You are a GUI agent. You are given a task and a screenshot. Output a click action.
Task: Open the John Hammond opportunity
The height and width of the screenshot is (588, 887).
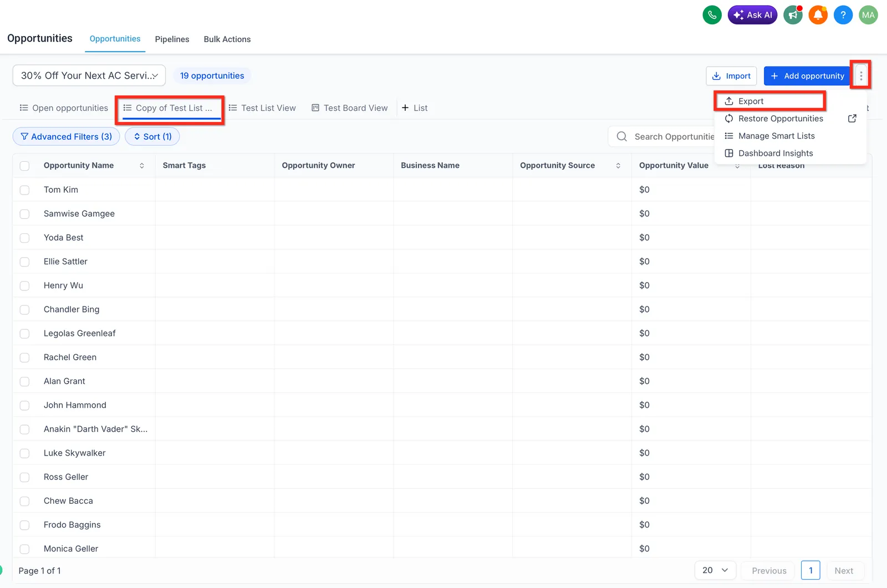(75, 405)
